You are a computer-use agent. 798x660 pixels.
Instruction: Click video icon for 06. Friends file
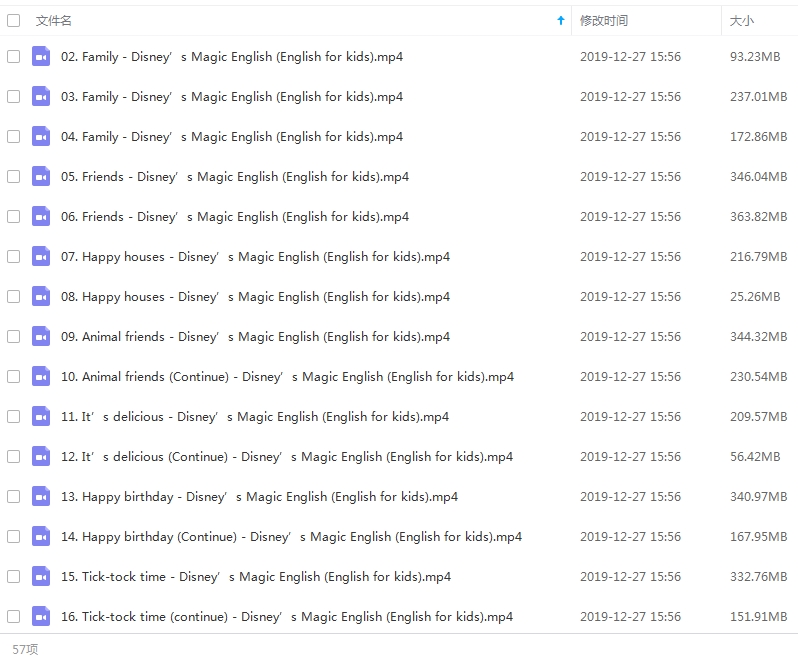point(41,217)
